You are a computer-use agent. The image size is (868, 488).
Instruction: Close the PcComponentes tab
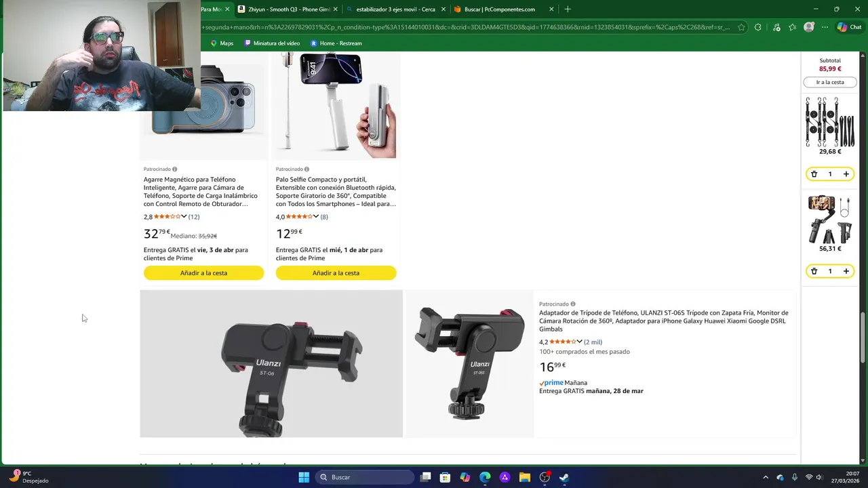[x=551, y=9]
